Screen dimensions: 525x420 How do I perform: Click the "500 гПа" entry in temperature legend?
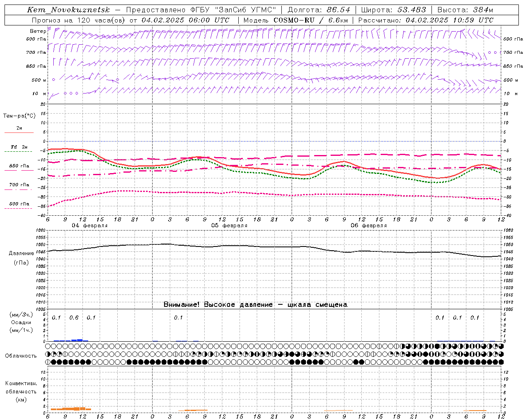pyautogui.click(x=19, y=203)
